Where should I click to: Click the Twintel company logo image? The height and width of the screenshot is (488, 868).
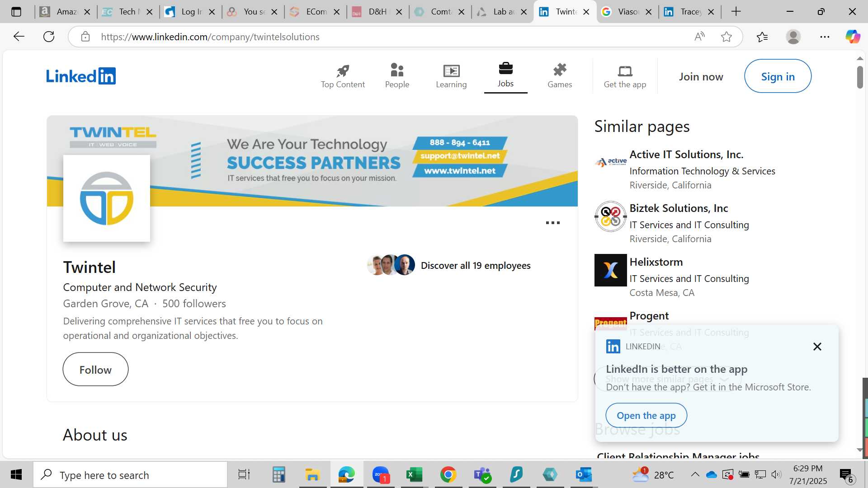107,198
